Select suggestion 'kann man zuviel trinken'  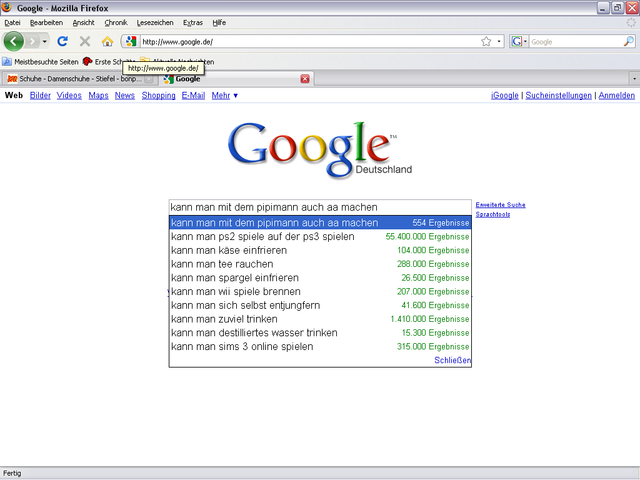pos(320,319)
